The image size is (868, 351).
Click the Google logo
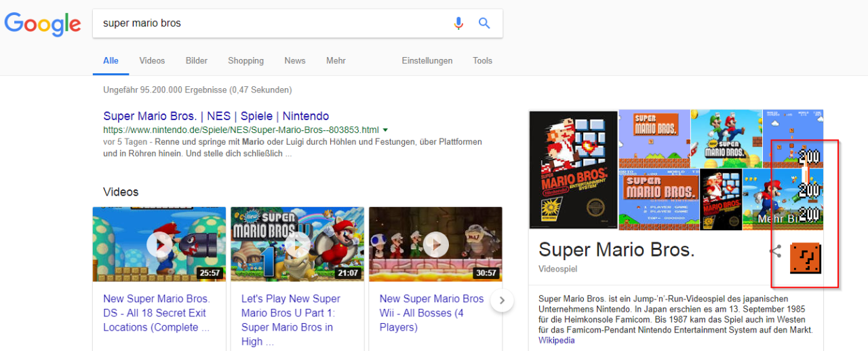pos(43,24)
